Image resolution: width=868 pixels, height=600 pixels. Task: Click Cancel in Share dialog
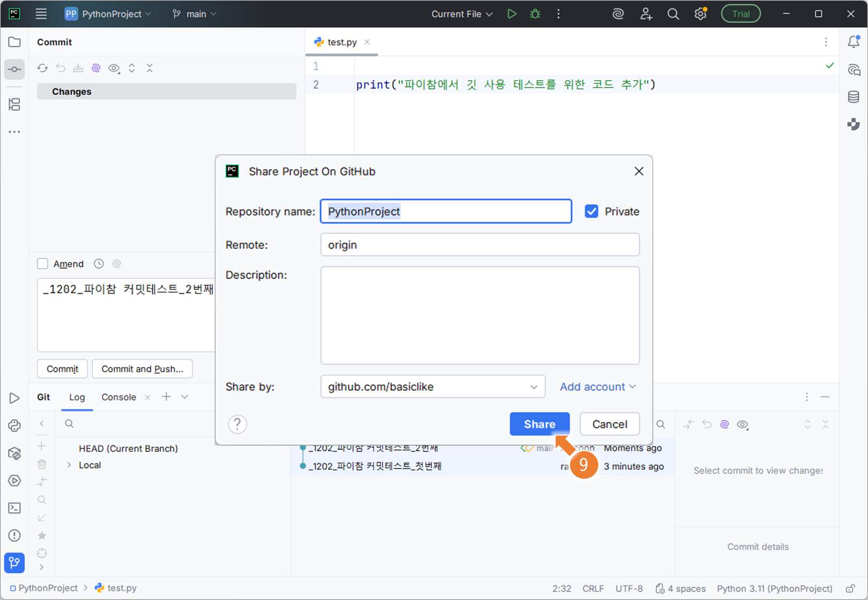[x=609, y=424]
